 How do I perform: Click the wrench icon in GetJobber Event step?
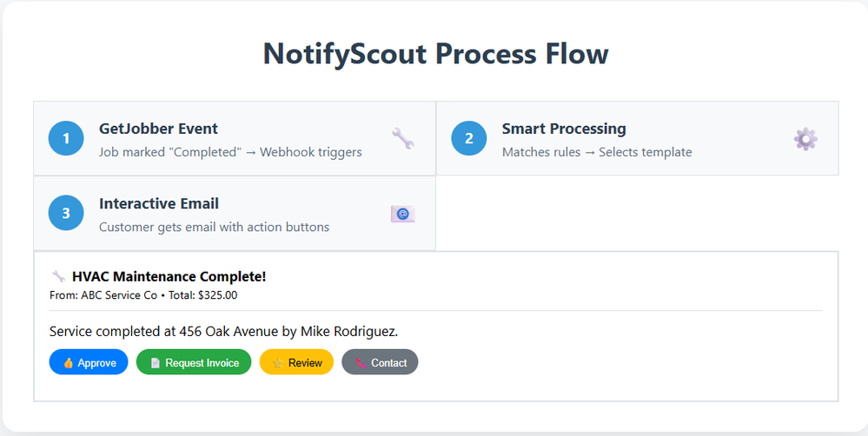pos(402,139)
